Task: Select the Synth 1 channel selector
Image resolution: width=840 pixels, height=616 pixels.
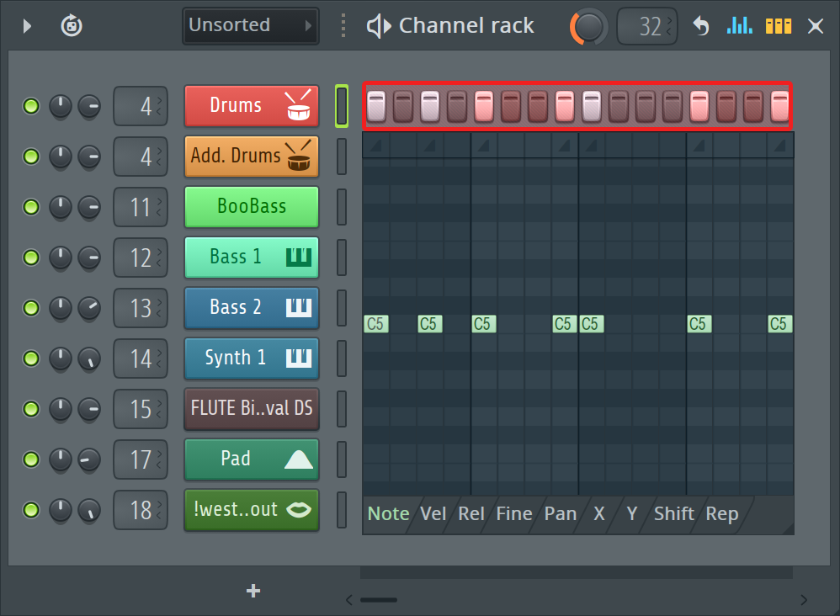Action: (x=341, y=358)
